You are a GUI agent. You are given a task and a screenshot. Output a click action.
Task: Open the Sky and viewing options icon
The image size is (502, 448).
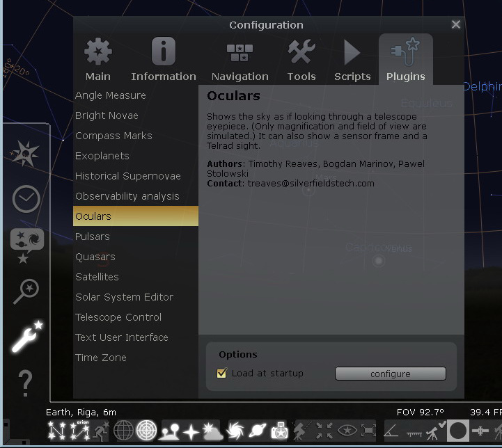[26, 245]
